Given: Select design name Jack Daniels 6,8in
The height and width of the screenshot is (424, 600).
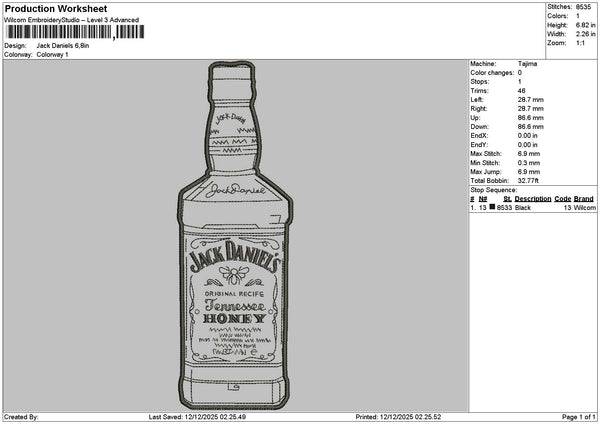Looking at the screenshot, I should [x=63, y=46].
